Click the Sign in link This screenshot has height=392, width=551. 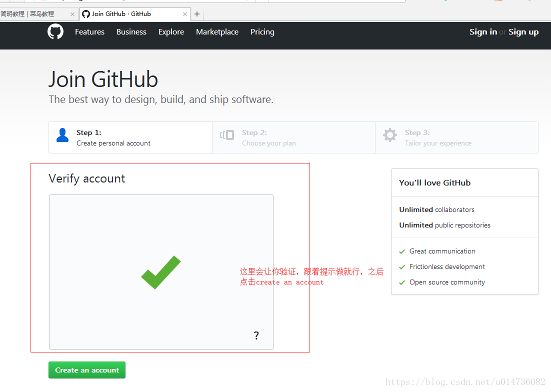[483, 32]
